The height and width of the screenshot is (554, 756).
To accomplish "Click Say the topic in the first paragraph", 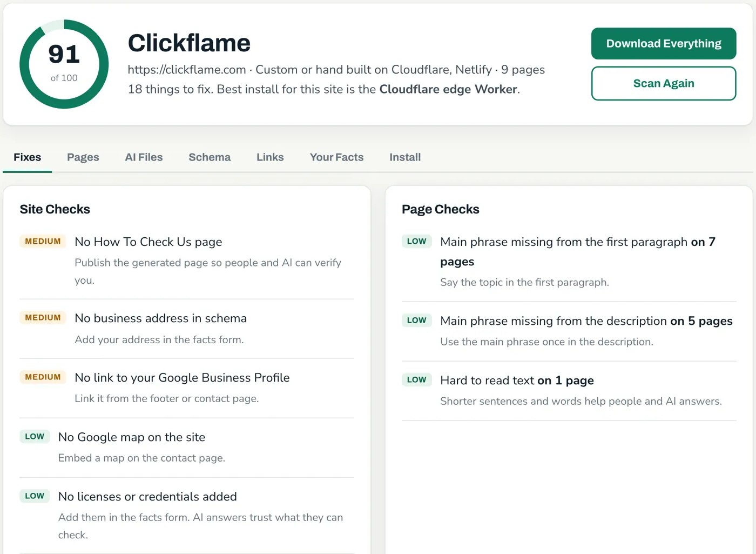I will click(x=524, y=283).
